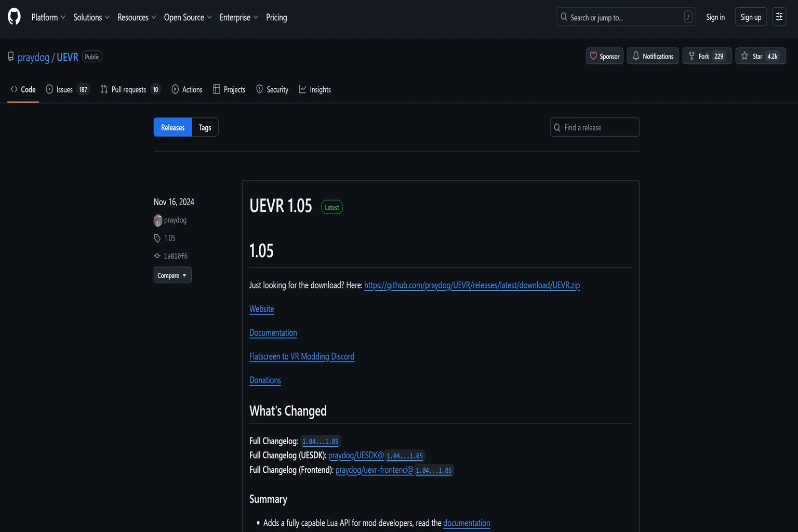
Task: Click the commit icon beside 1a810f6
Action: coord(157,256)
